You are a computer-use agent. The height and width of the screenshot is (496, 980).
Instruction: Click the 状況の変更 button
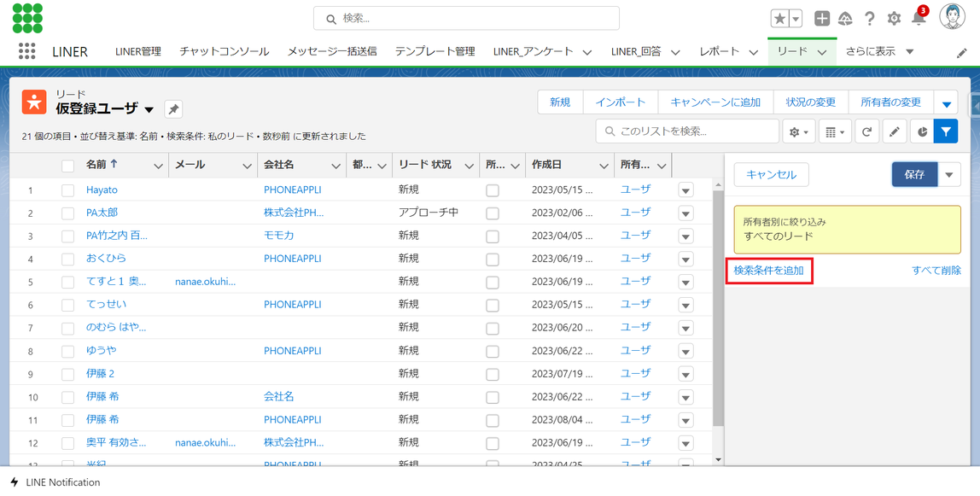click(811, 102)
